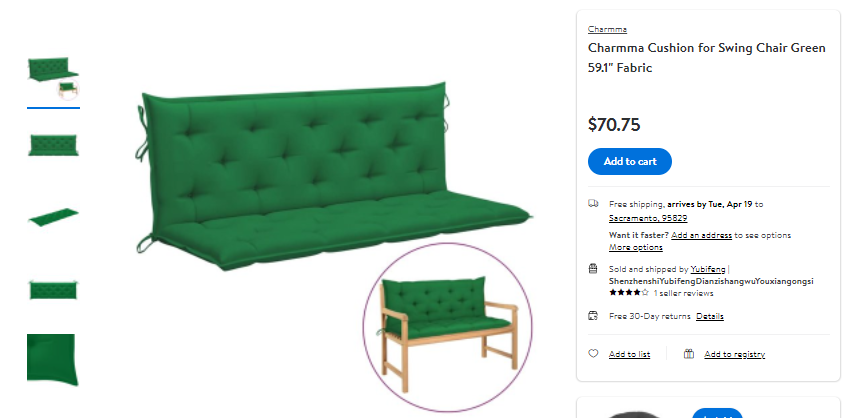Add the cushion to cart
Screen dimensions: 844x418
tap(630, 161)
